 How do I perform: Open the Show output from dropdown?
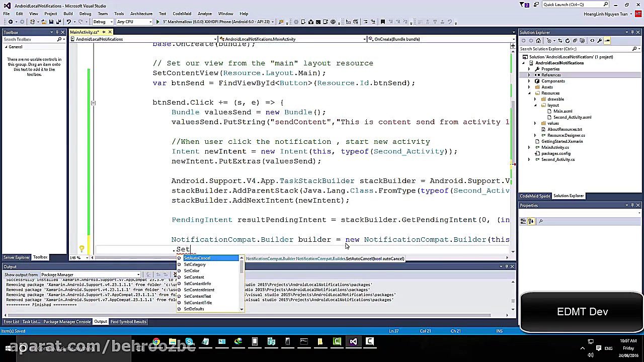tap(90, 275)
